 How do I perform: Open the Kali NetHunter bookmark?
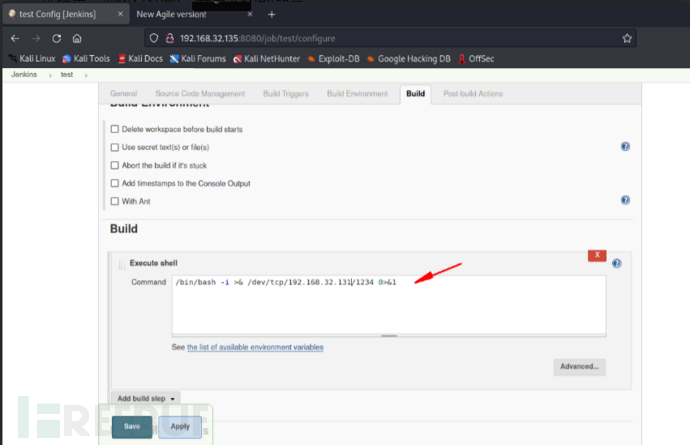click(x=266, y=59)
